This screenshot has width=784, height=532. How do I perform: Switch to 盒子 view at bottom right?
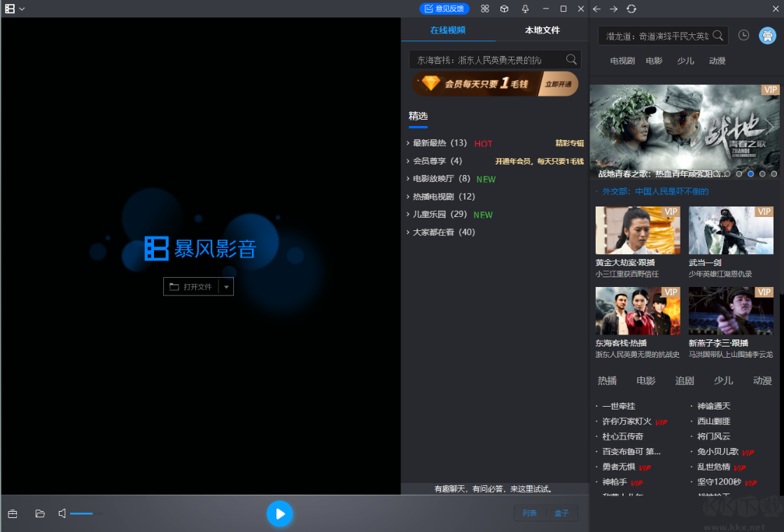(562, 512)
